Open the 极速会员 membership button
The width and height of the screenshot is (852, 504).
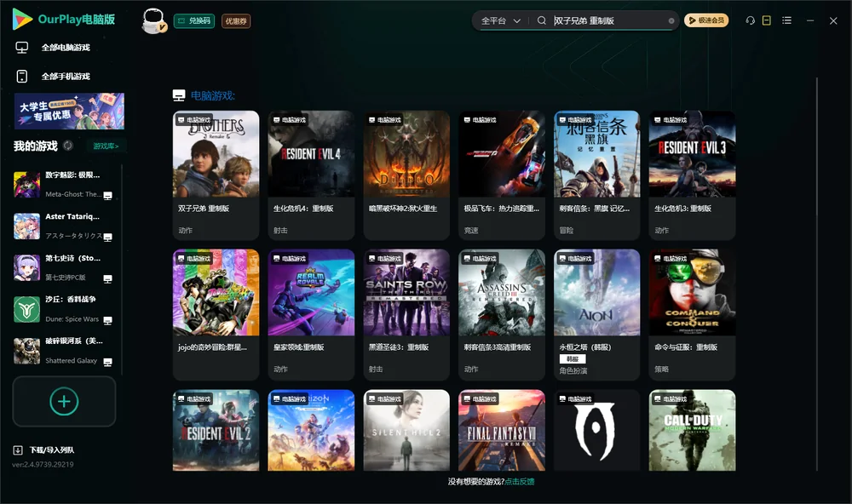click(x=705, y=20)
